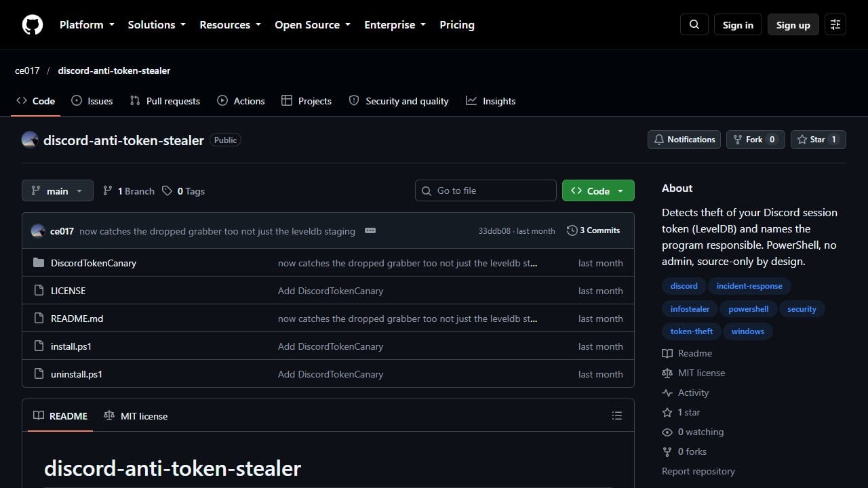The width and height of the screenshot is (868, 488).
Task: Click the pulse icon beside Activity
Action: pos(667,392)
